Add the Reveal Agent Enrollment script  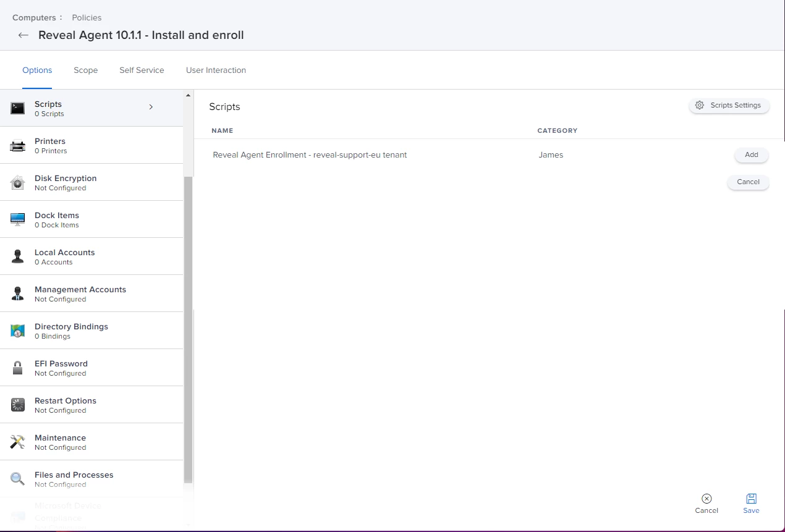coord(752,155)
